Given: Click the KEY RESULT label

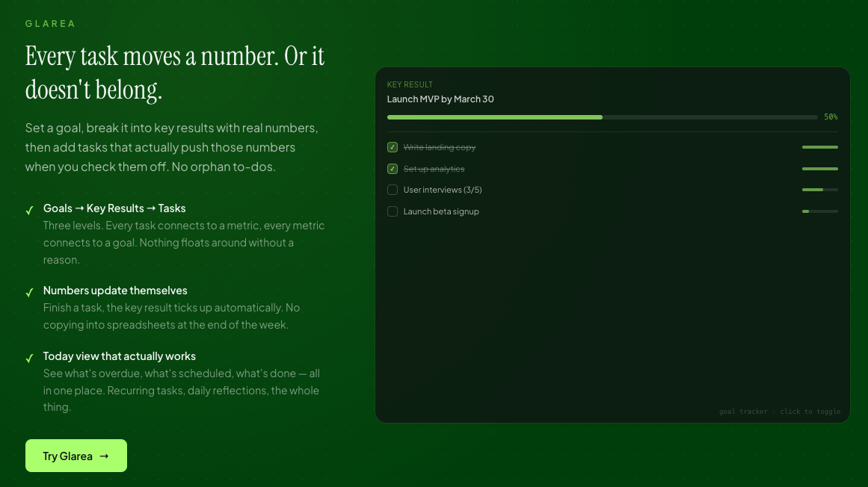Looking at the screenshot, I should point(410,84).
